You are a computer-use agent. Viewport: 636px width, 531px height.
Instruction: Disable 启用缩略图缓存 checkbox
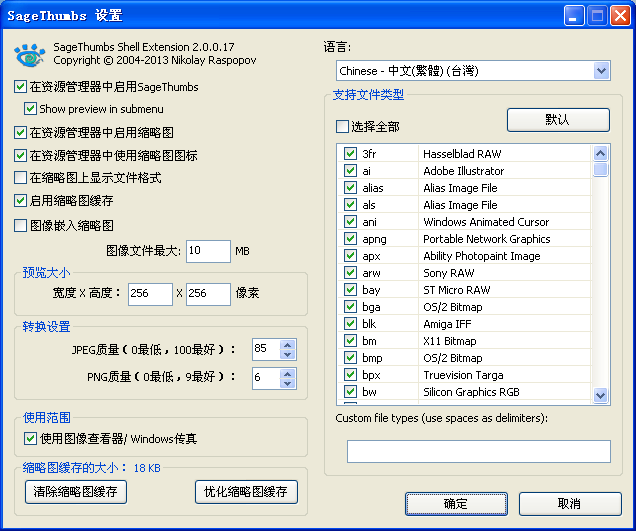[20, 200]
